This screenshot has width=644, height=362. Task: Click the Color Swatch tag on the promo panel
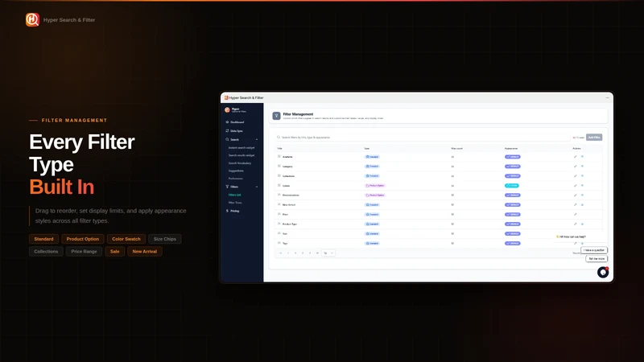(126, 239)
